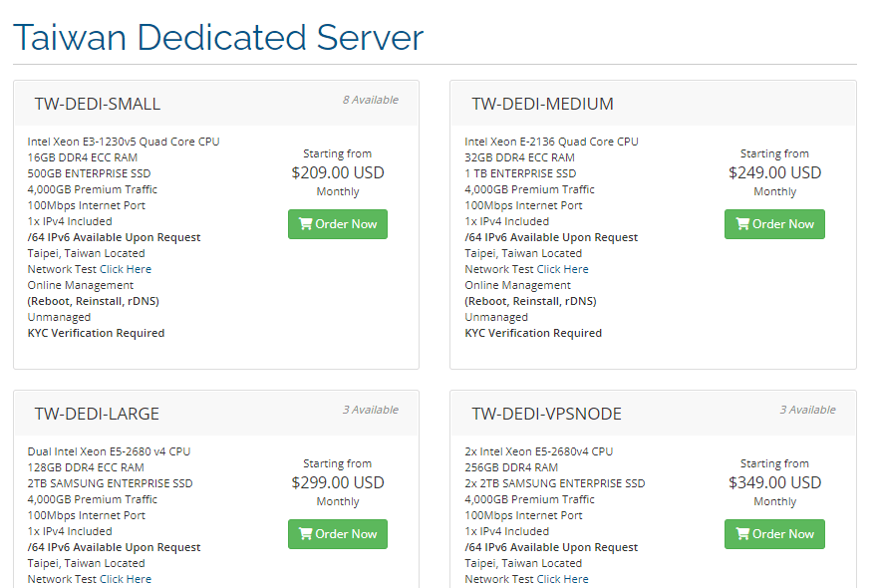Open Network Test Click Here in TW-DEDI-LARGE
This screenshot has height=588, width=877.
point(126,579)
